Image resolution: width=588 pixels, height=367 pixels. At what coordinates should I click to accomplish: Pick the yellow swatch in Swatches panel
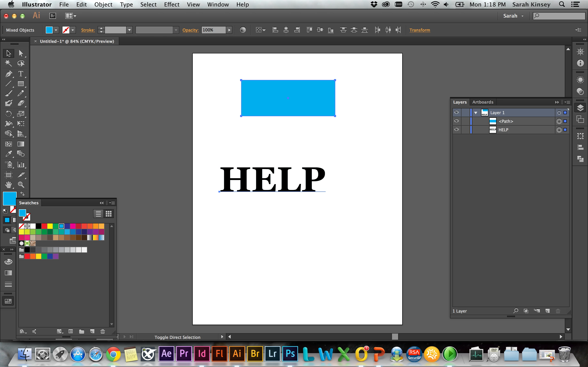[50, 226]
